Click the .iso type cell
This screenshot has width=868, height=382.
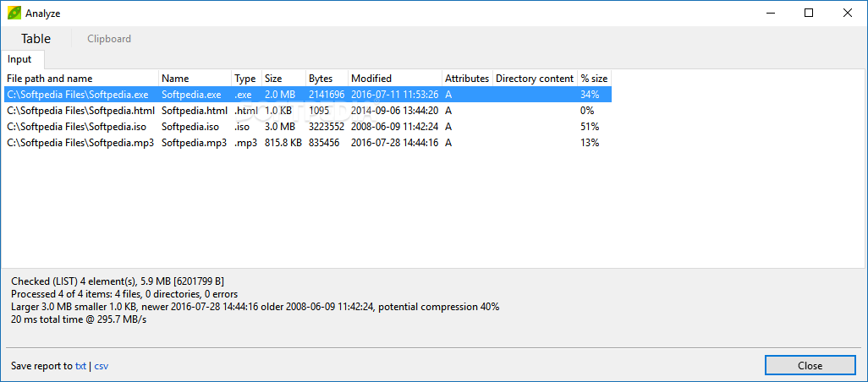(242, 127)
